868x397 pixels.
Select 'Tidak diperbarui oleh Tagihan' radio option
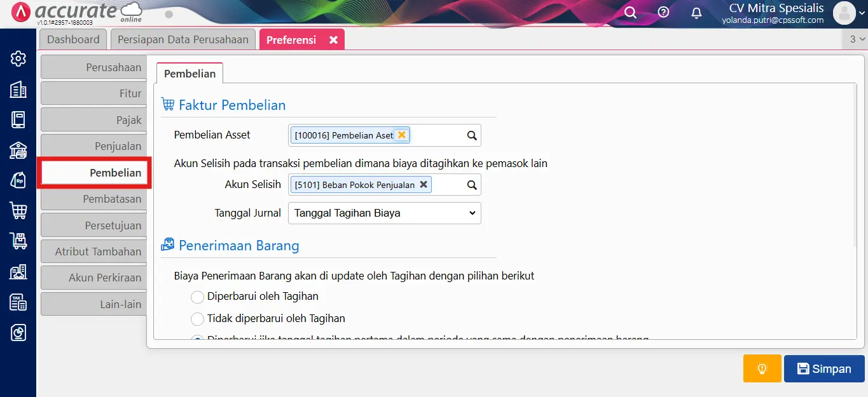pos(198,319)
